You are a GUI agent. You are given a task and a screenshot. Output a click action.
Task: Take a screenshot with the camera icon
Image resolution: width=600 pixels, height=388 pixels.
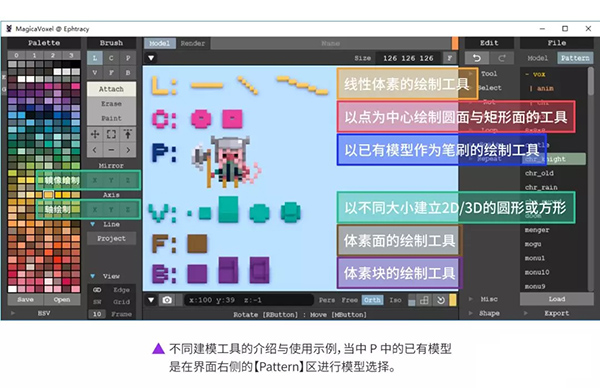coord(167,300)
